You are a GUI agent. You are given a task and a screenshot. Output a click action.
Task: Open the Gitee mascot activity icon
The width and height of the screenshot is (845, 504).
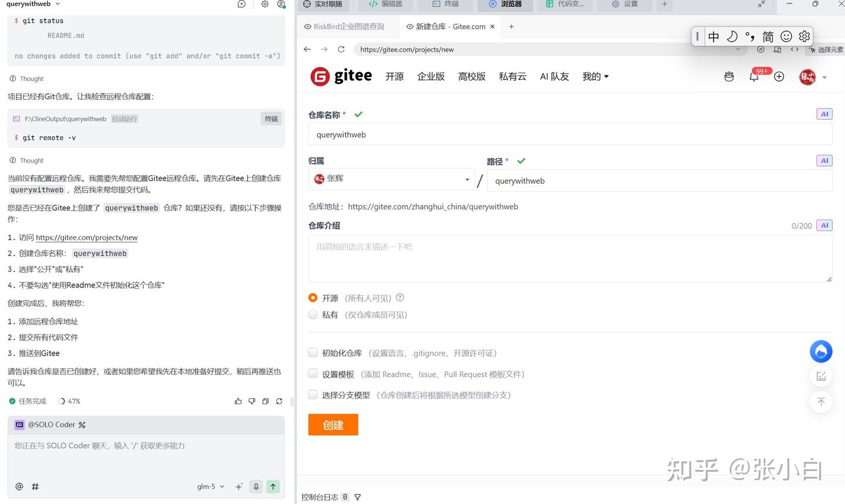729,77
